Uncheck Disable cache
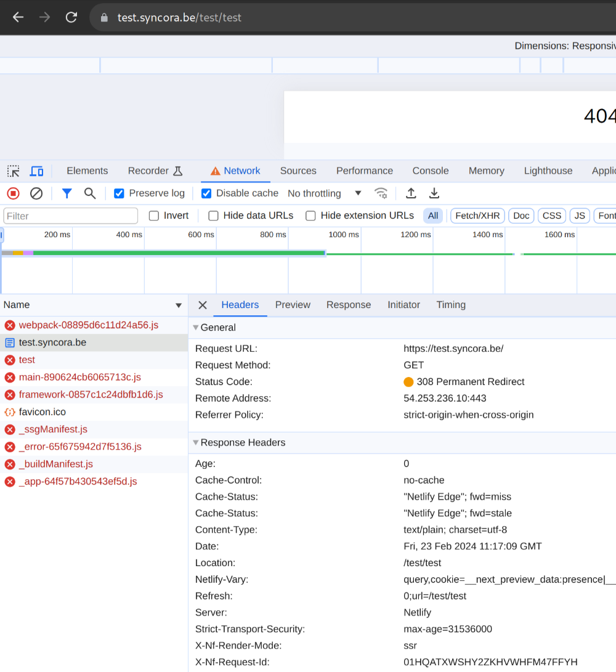616x672 pixels. (206, 193)
